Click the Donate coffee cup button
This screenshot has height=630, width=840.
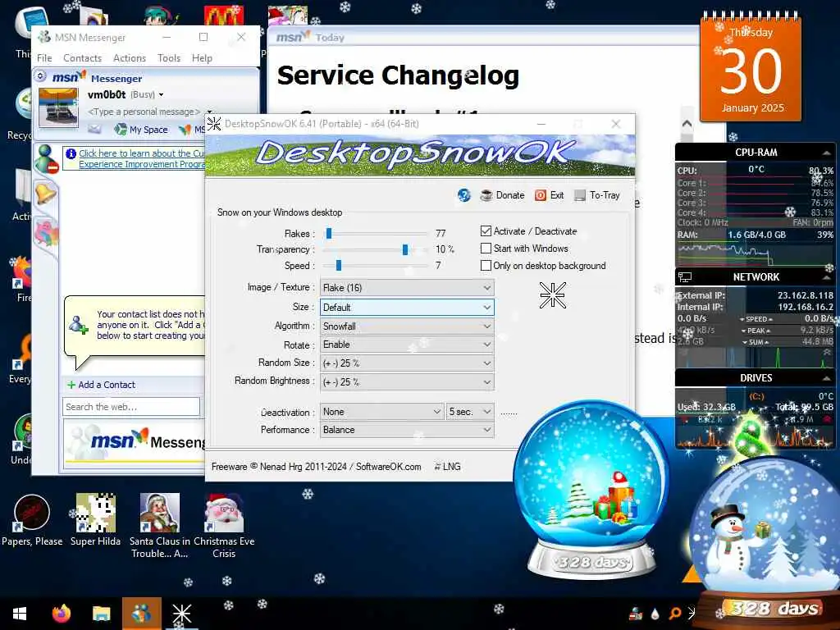pyautogui.click(x=503, y=195)
